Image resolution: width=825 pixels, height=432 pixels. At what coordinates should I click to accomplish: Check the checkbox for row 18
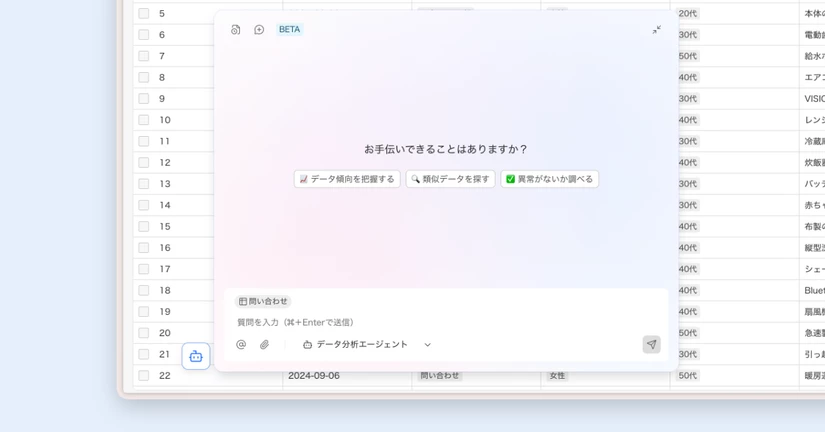pos(144,290)
